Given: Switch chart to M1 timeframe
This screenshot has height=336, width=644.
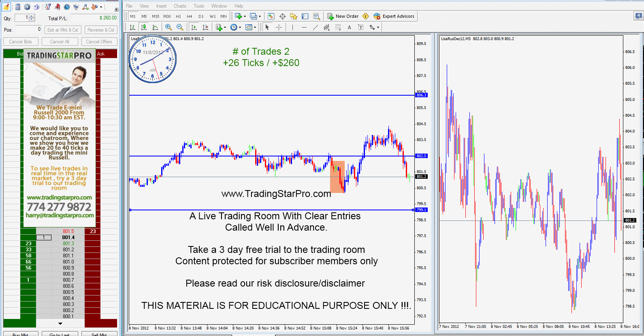Looking at the screenshot, I should coord(133,16).
